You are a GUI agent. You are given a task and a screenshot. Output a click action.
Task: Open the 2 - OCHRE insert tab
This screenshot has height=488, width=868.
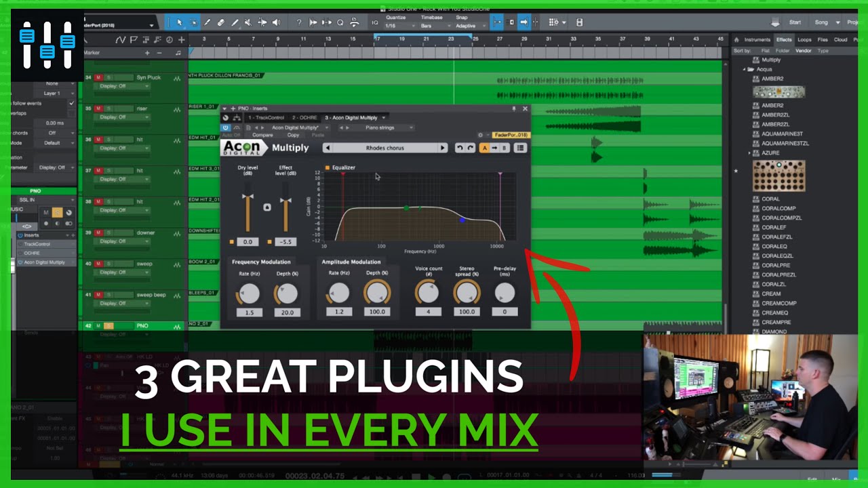[x=304, y=118]
